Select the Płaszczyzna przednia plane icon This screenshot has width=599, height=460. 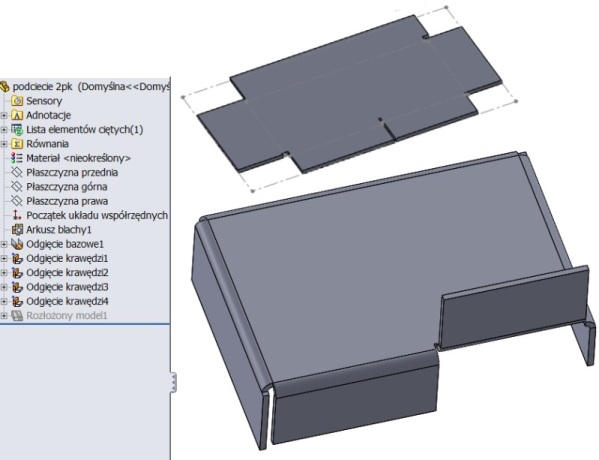pyautogui.click(x=17, y=172)
